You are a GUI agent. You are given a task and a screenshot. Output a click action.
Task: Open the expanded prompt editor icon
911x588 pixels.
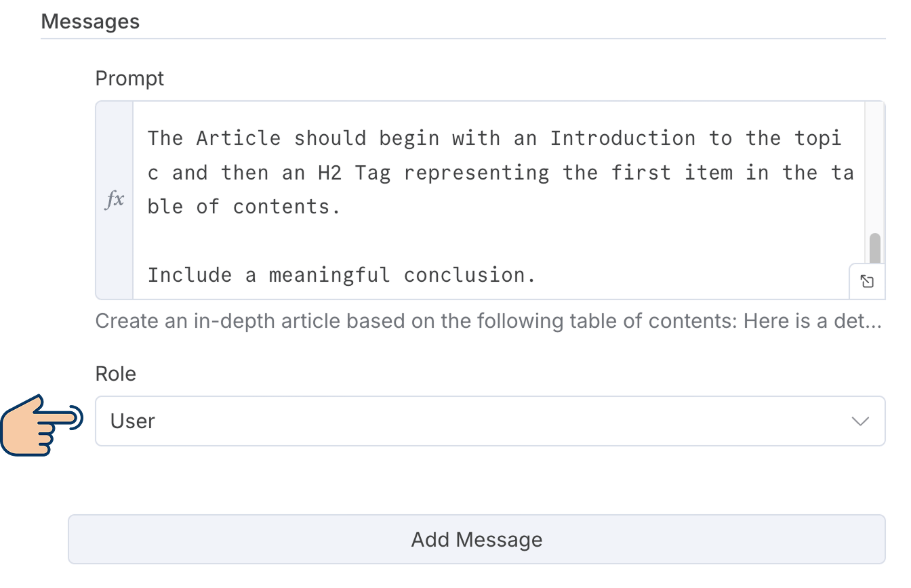click(x=867, y=282)
